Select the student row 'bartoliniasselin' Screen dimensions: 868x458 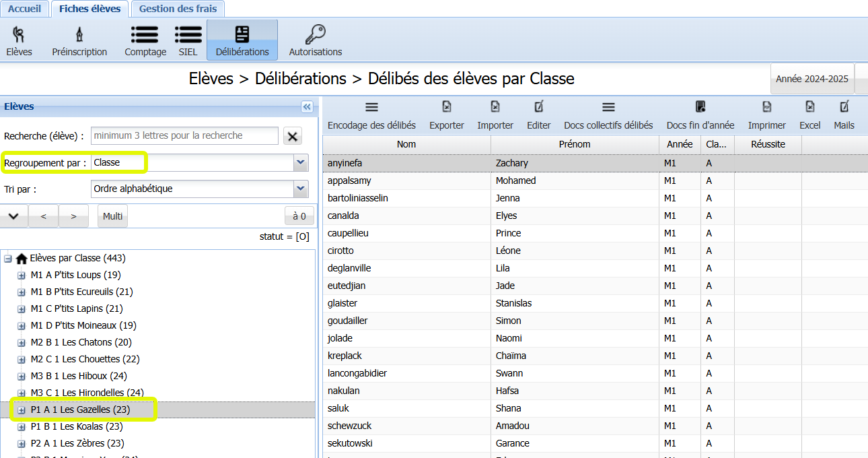595,198
